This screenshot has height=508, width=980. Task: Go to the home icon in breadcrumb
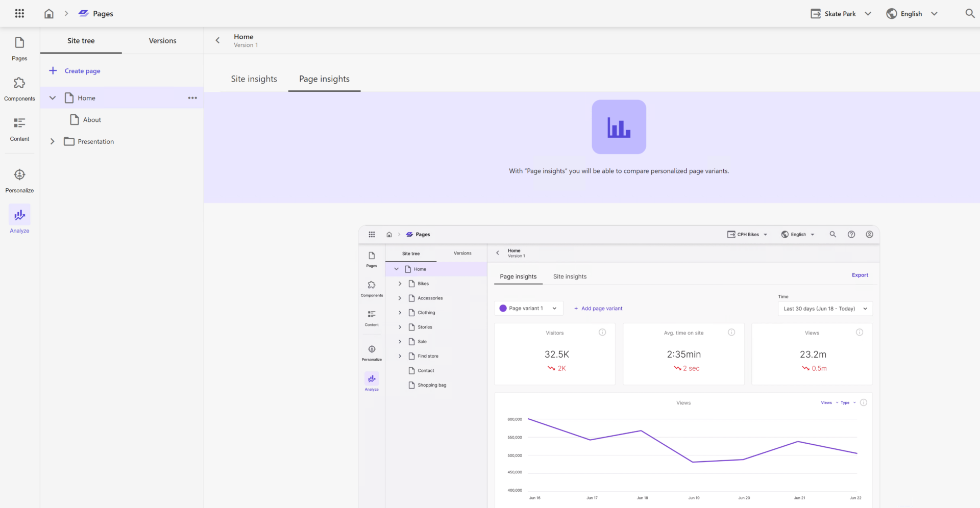[x=49, y=14]
